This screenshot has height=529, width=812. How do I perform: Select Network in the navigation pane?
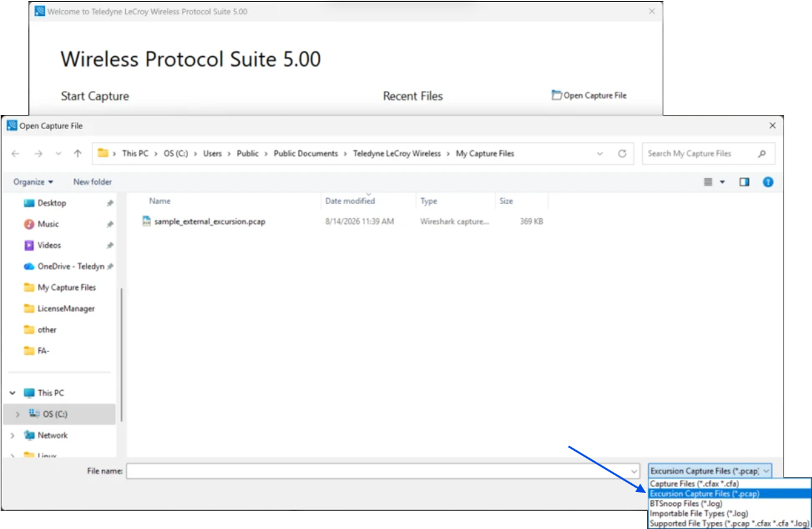pos(52,435)
